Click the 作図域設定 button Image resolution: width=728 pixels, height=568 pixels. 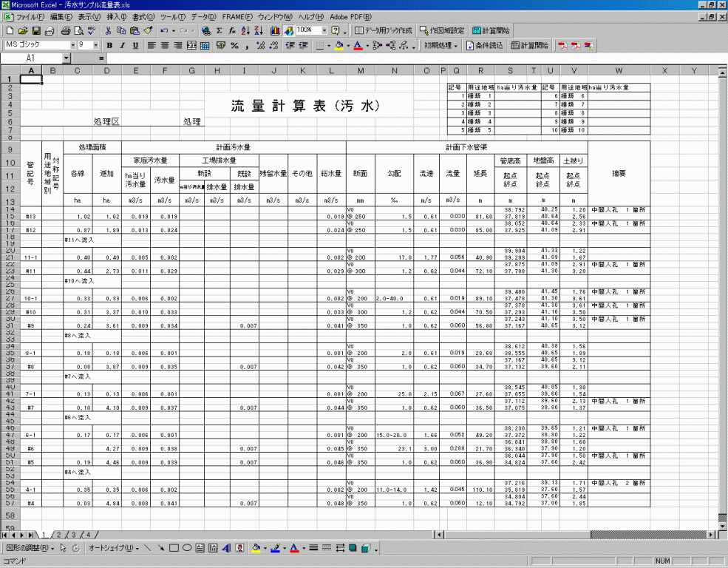pos(442,30)
